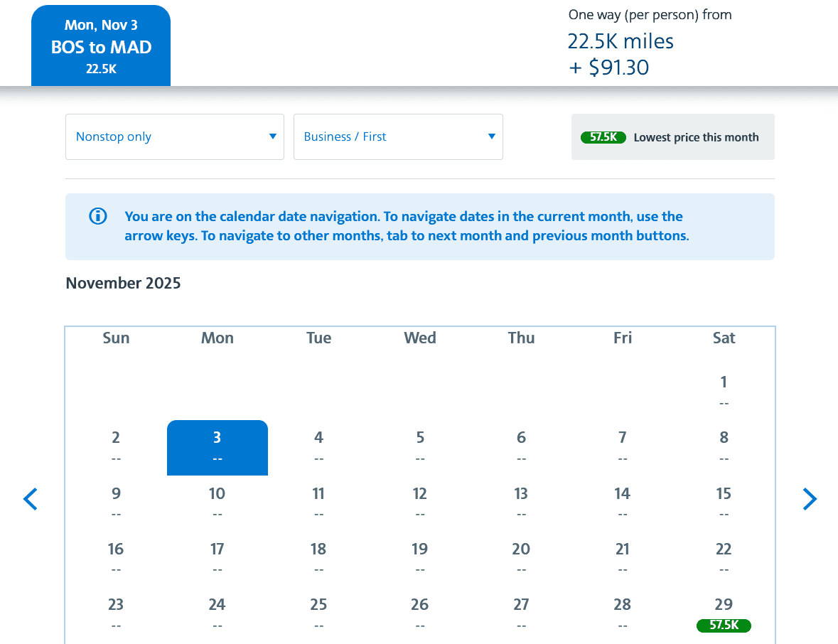The width and height of the screenshot is (838, 644).
Task: Select November 29 with 57.5K price
Action: tap(724, 613)
